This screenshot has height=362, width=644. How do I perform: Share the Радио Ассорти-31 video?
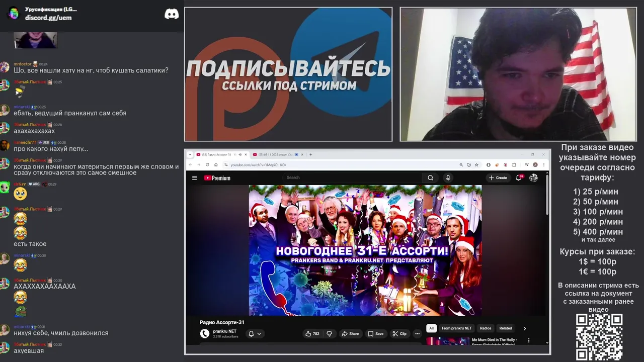(x=350, y=333)
